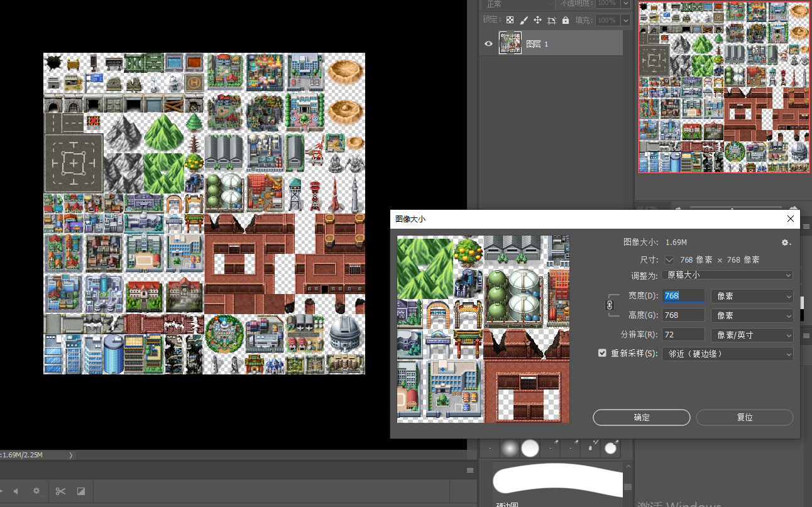
Task: Select the soft round brush preset
Action: point(510,448)
